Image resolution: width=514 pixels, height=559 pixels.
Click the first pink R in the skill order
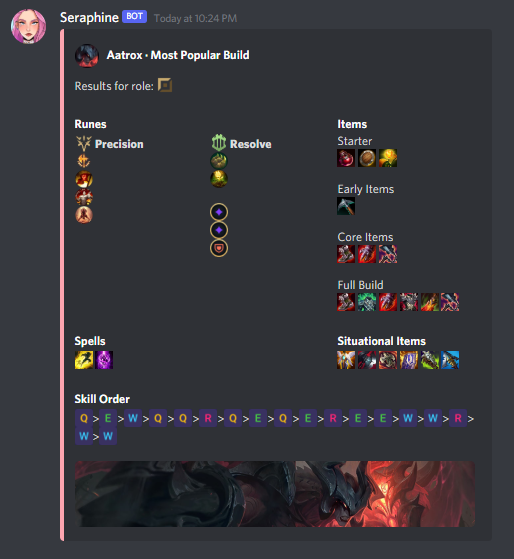pos(208,418)
